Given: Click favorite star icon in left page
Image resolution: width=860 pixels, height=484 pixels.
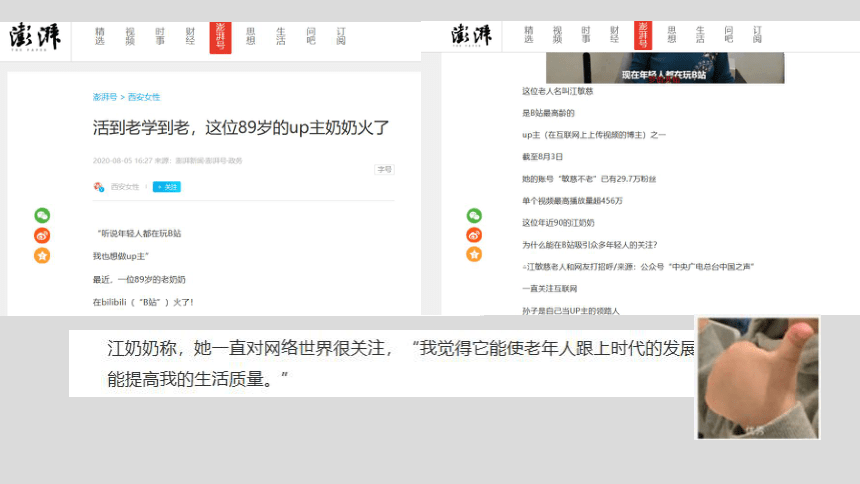Looking at the screenshot, I should pos(42,256).
